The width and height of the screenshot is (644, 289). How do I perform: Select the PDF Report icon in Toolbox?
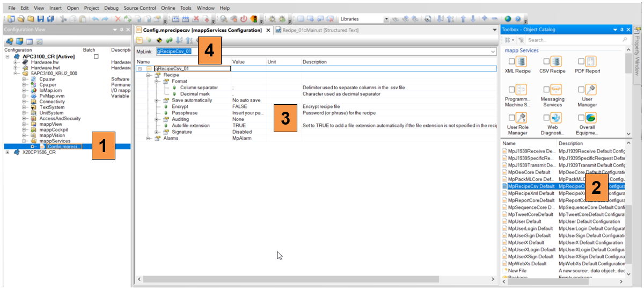point(591,62)
